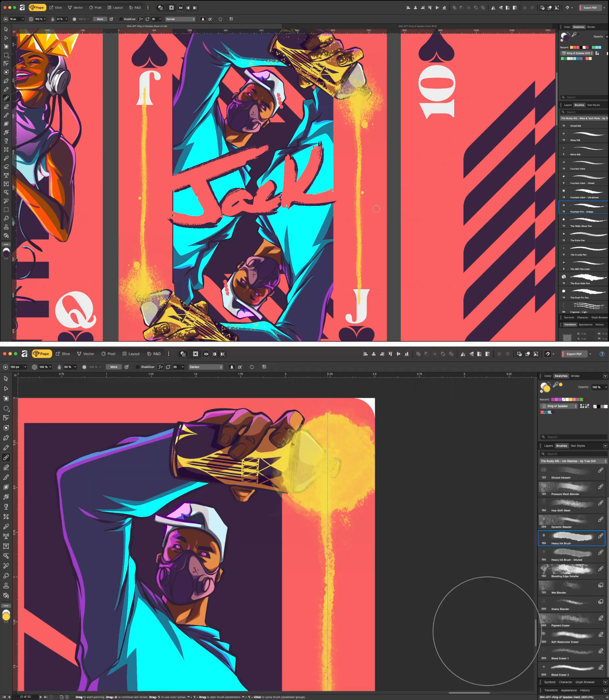The image size is (609, 700).
Task: Select the Frame Text tool in the bottom window
Action: coord(6,546)
